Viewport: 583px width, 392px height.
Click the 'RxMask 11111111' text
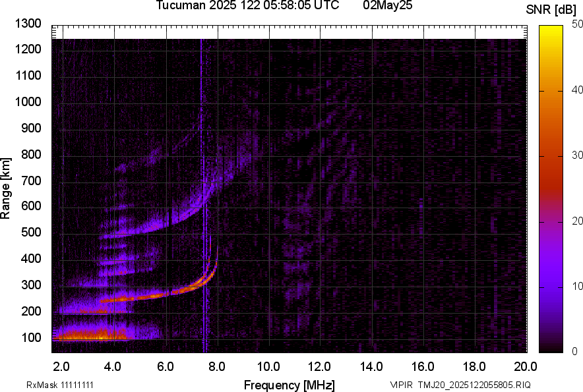pos(60,385)
